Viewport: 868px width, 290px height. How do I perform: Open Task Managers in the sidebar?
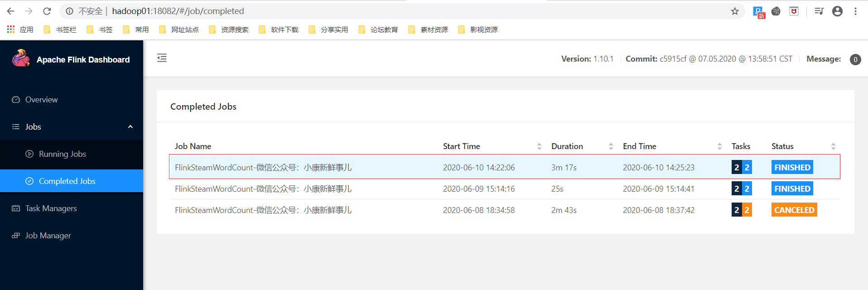72,208
